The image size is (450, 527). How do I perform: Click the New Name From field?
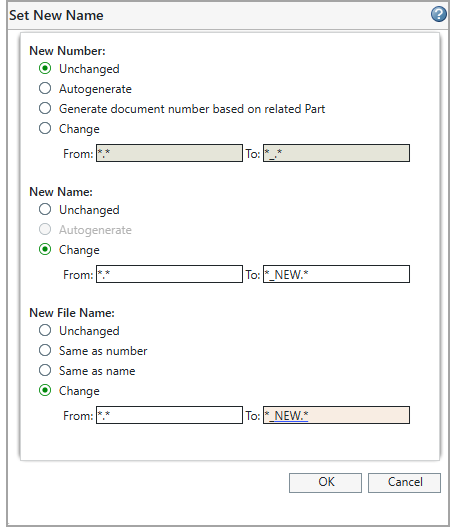tap(169, 274)
